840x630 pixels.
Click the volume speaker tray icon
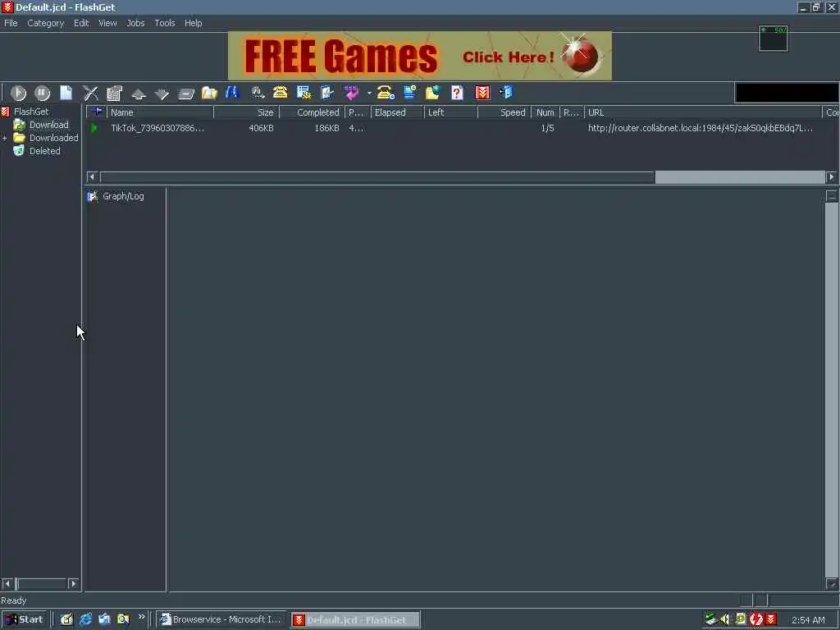725,620
